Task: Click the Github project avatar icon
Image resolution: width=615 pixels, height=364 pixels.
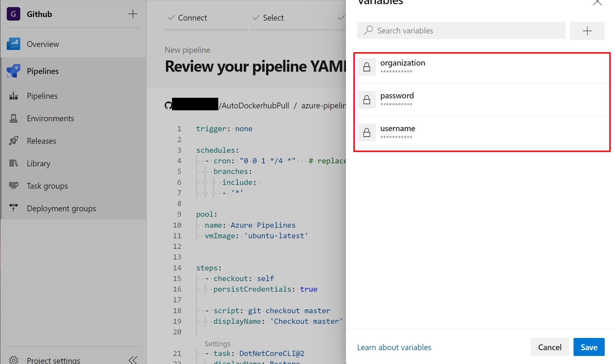Action: tap(14, 14)
